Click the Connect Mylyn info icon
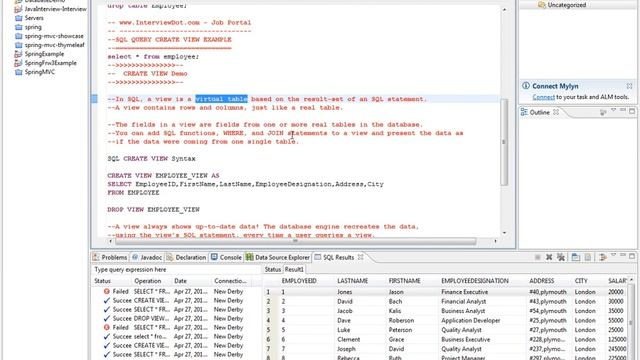640x360 pixels. [x=526, y=86]
